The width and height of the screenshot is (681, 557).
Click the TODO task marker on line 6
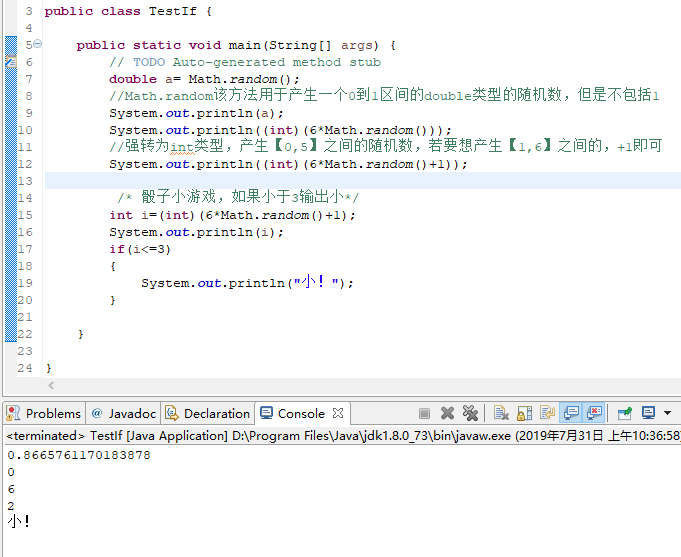pyautogui.click(x=11, y=62)
